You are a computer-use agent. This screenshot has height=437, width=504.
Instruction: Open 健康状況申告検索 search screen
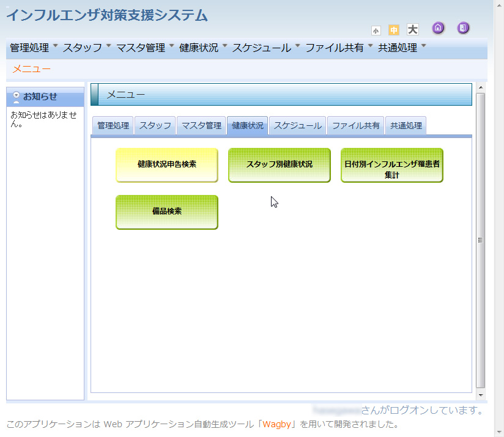[x=167, y=165]
